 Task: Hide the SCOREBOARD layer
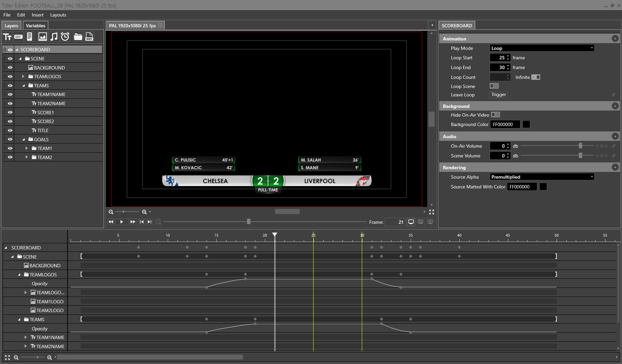pyautogui.click(x=10, y=50)
